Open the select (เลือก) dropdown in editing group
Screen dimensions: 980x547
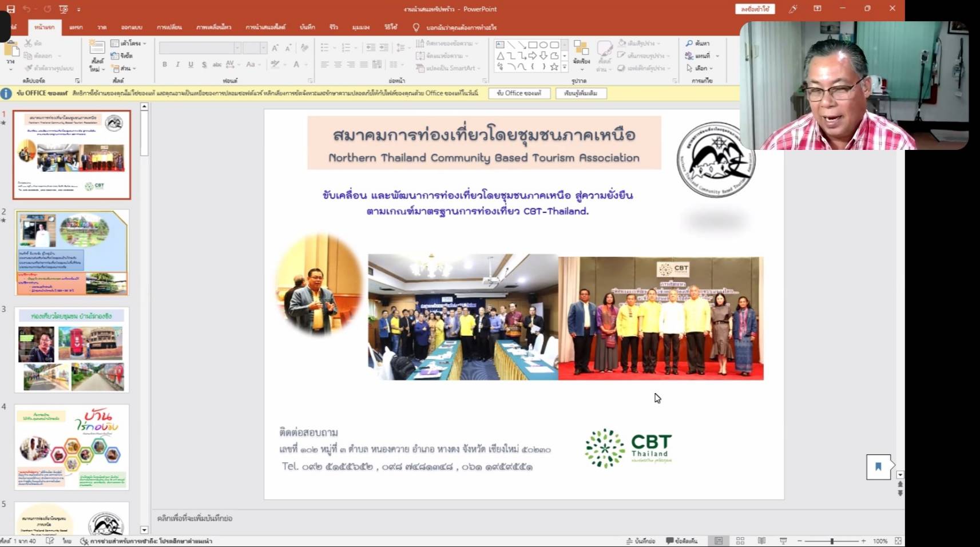pyautogui.click(x=700, y=68)
